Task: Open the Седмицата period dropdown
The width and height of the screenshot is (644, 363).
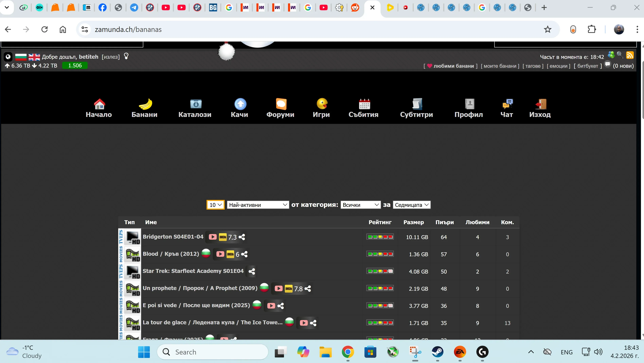Action: coord(412,205)
